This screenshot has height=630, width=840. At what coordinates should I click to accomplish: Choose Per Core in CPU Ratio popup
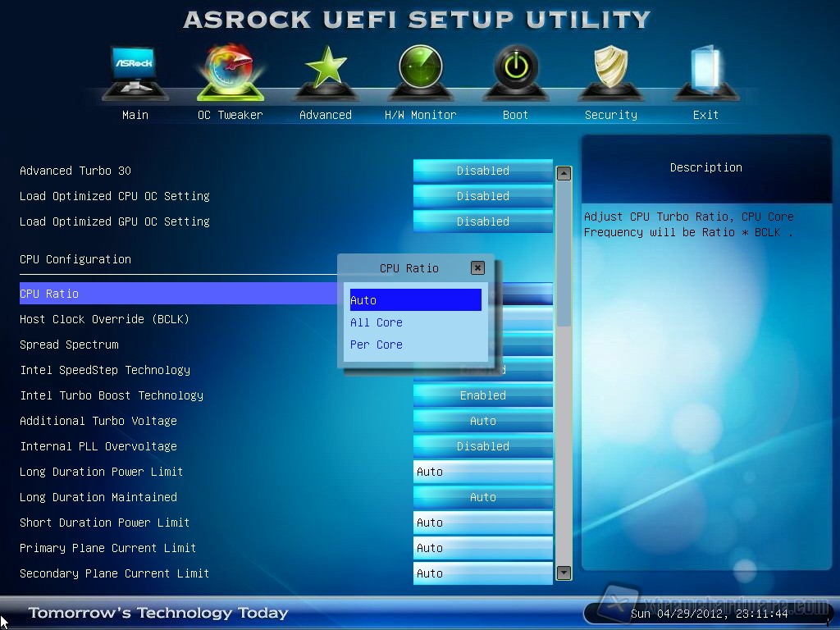pyautogui.click(x=377, y=345)
